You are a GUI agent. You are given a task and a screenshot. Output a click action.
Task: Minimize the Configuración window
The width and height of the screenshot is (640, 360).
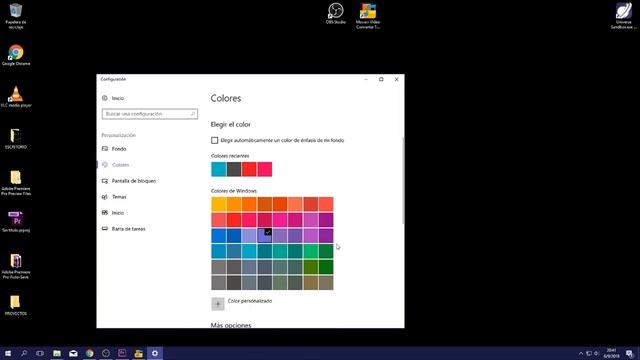[x=366, y=79]
